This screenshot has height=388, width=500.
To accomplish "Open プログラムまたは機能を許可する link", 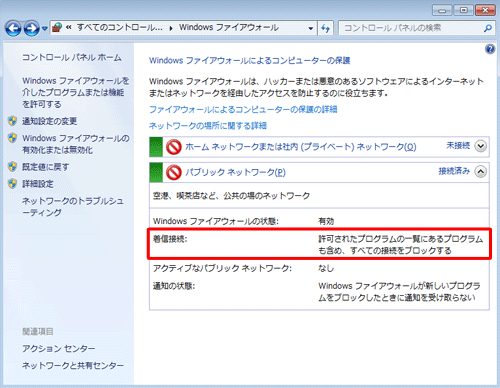I will point(76,92).
